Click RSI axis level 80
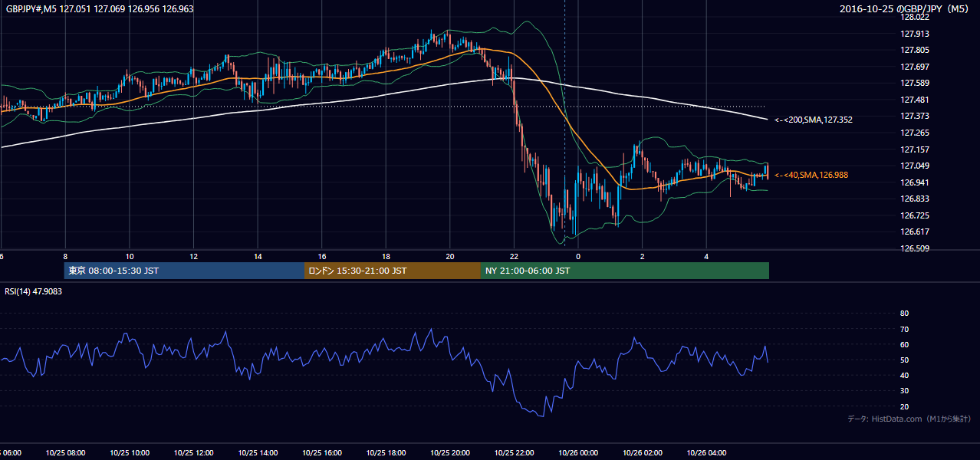The width and height of the screenshot is (980, 460). [x=904, y=314]
